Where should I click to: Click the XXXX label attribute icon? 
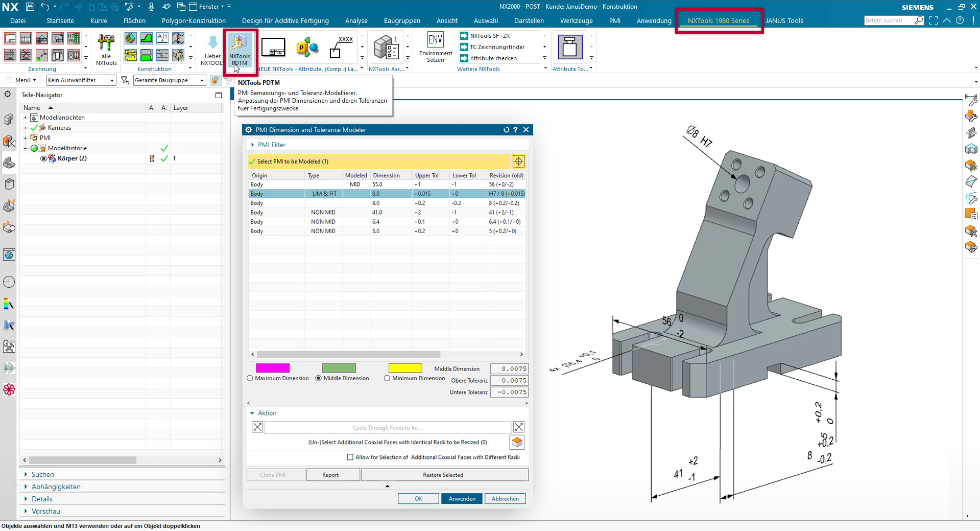(x=341, y=47)
